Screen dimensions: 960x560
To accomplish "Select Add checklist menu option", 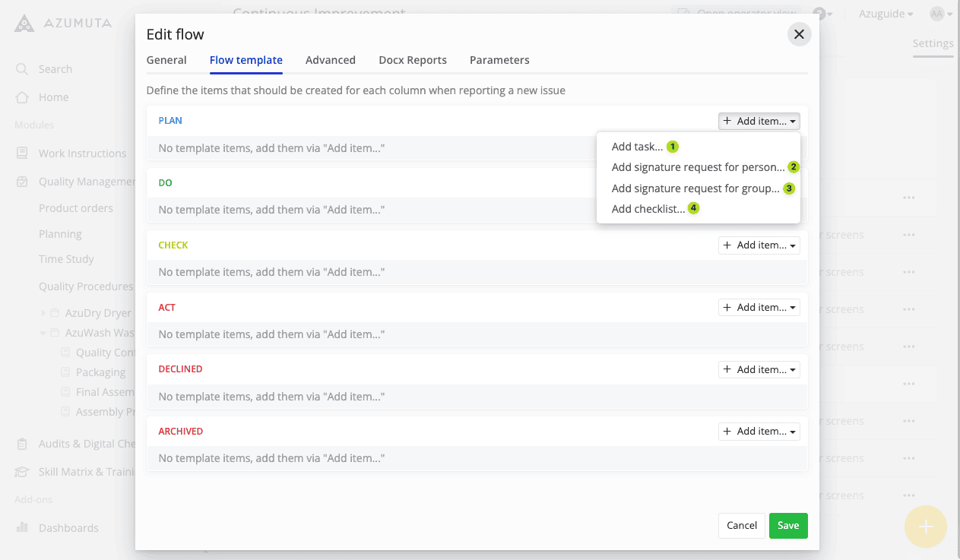I will 648,209.
